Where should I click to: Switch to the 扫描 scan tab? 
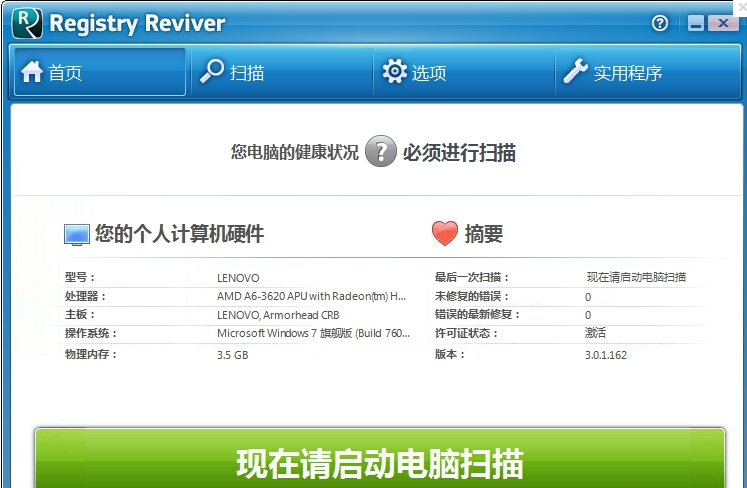tap(280, 72)
